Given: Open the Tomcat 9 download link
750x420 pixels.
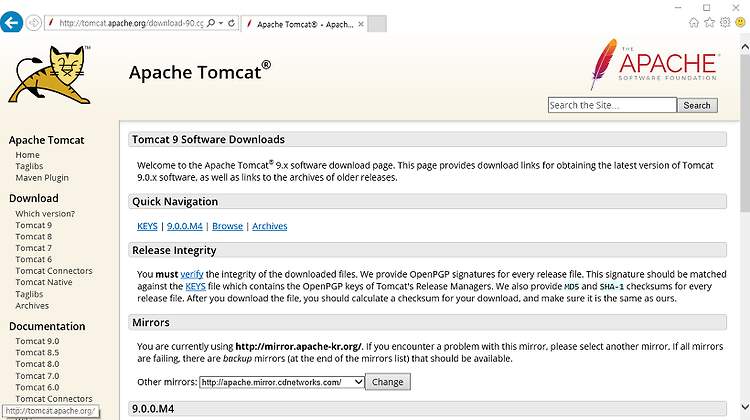Looking at the screenshot, I should 33,225.
